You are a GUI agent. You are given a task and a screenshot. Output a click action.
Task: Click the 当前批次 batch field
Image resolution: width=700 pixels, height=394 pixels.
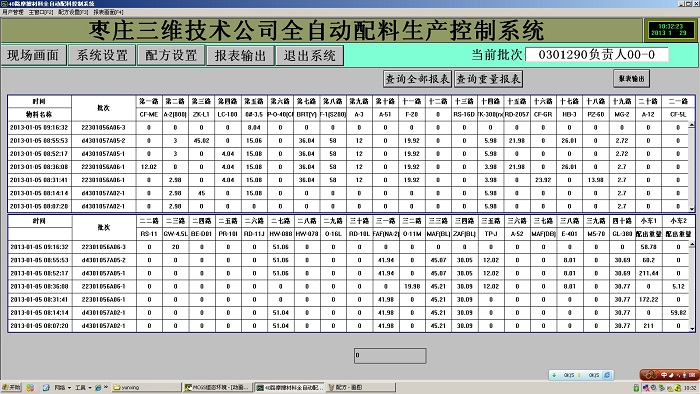click(x=597, y=54)
